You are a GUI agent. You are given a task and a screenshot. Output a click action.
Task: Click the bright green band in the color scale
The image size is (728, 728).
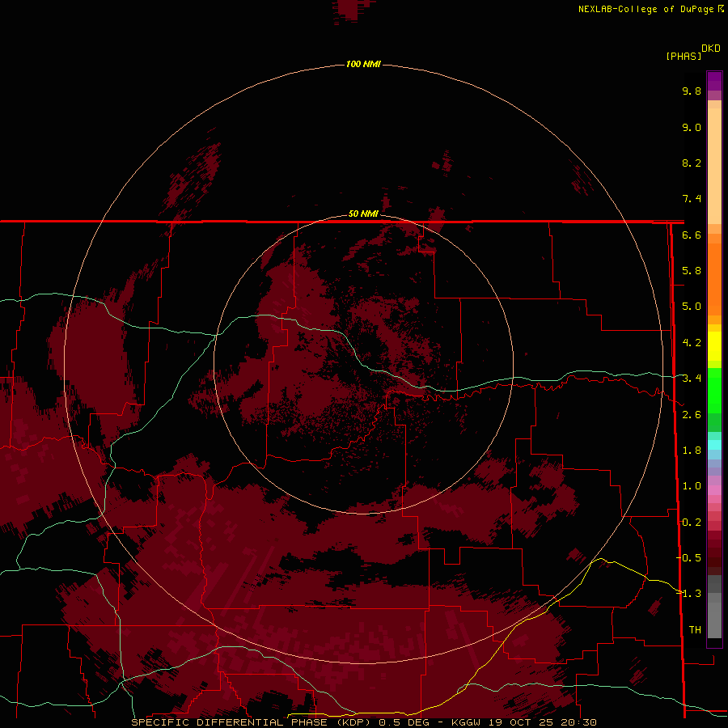(714, 390)
